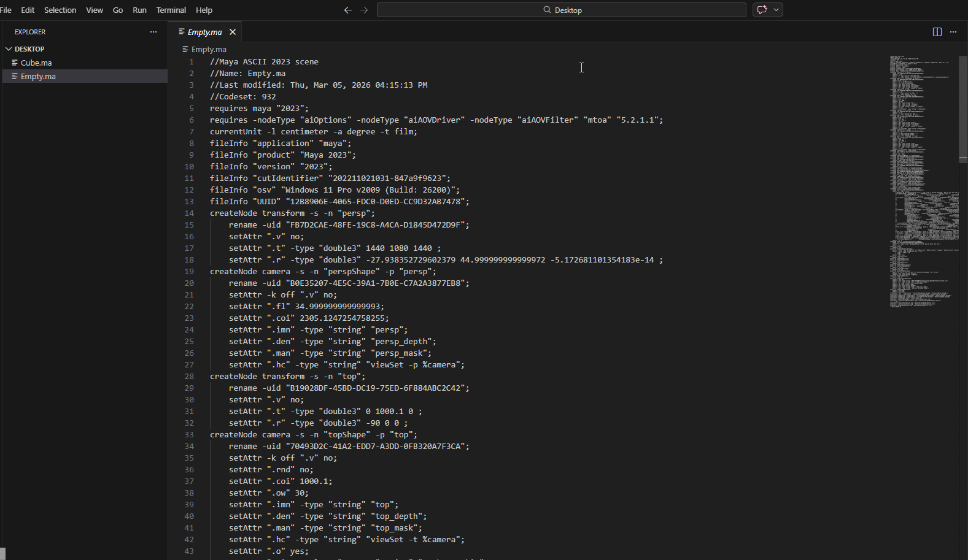Image resolution: width=968 pixels, height=560 pixels.
Task: Go forward using the right arrow
Action: coord(364,10)
